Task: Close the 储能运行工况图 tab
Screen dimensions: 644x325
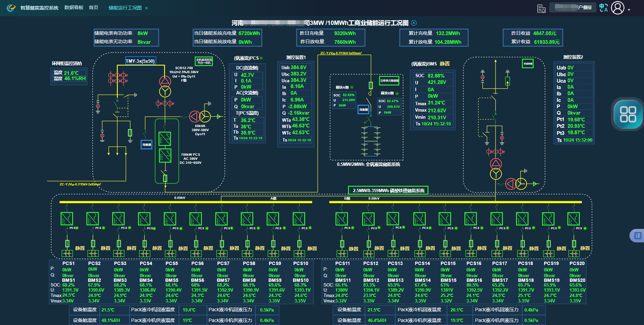Action: click(146, 8)
